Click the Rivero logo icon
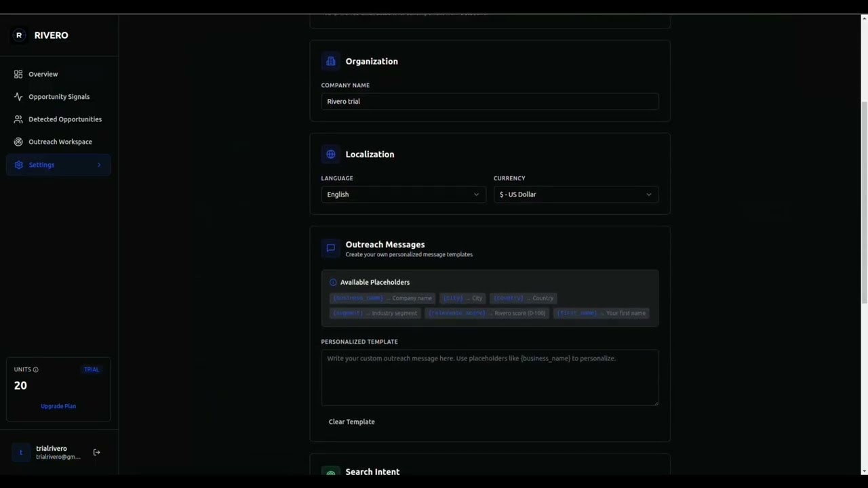 (x=19, y=35)
